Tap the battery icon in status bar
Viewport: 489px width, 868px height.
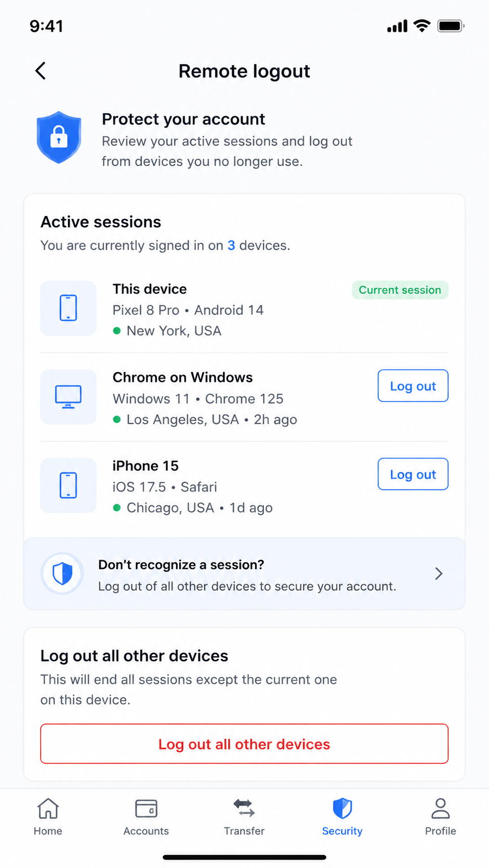tap(451, 26)
